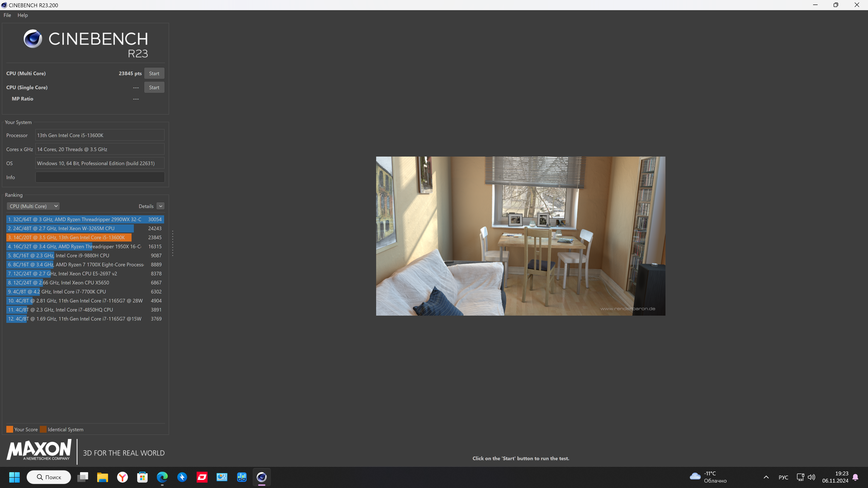Expand the Details dropdown arrow
This screenshot has height=488, width=868.
(161, 206)
